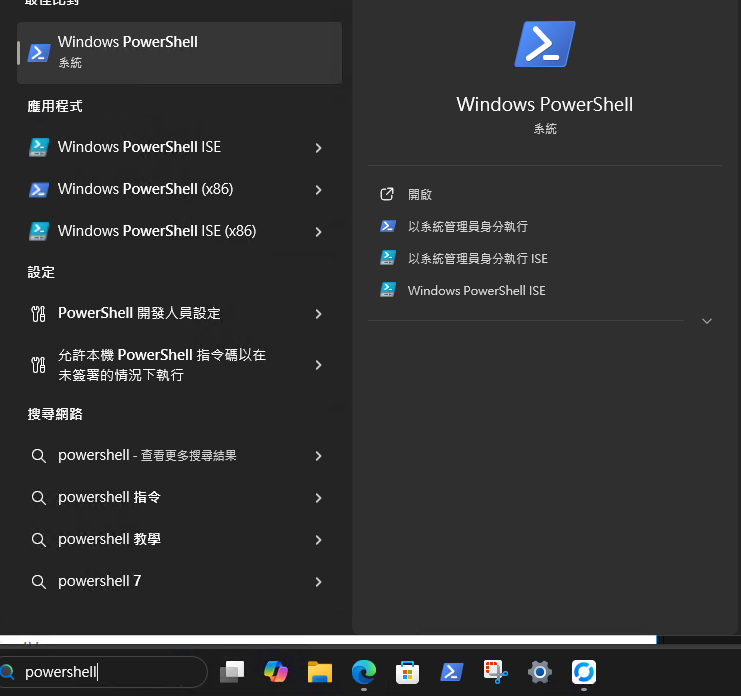Screen dimensions: 741x696
Task: Open Windows PowerShell best match result
Action: pyautogui.click(x=179, y=53)
